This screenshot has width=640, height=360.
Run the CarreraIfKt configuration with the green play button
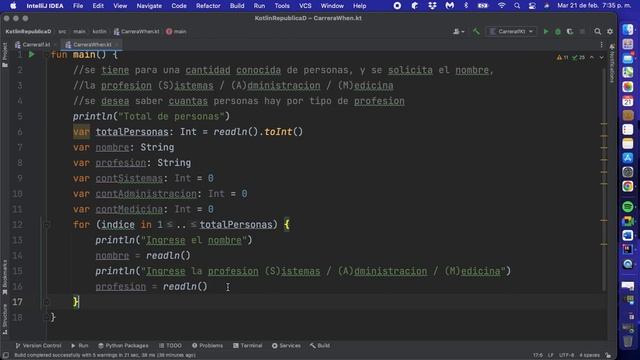[x=546, y=31]
